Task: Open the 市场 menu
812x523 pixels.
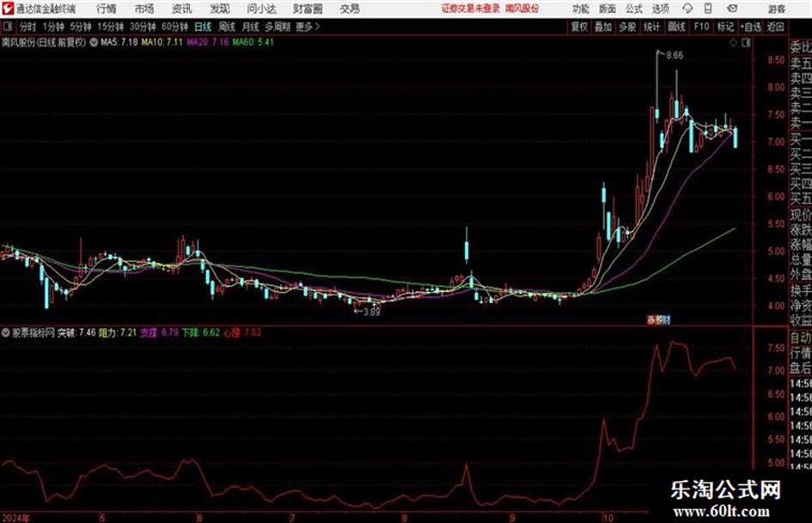Action: pyautogui.click(x=144, y=9)
